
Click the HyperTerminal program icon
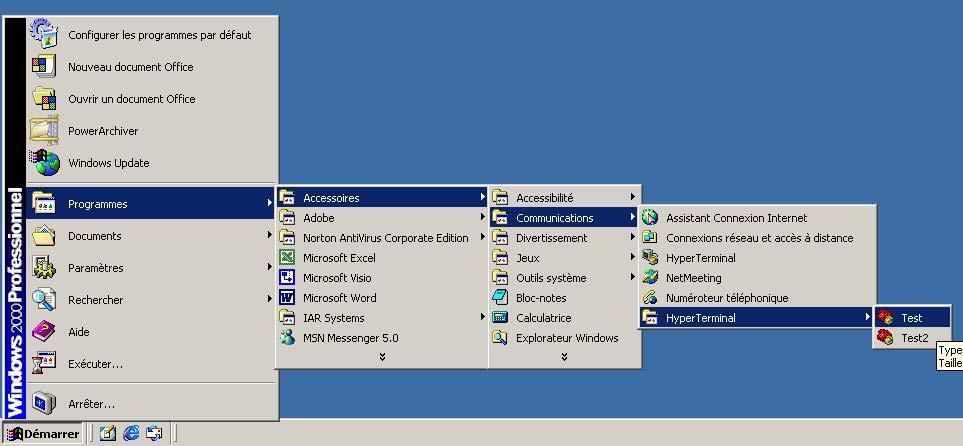(x=650, y=257)
